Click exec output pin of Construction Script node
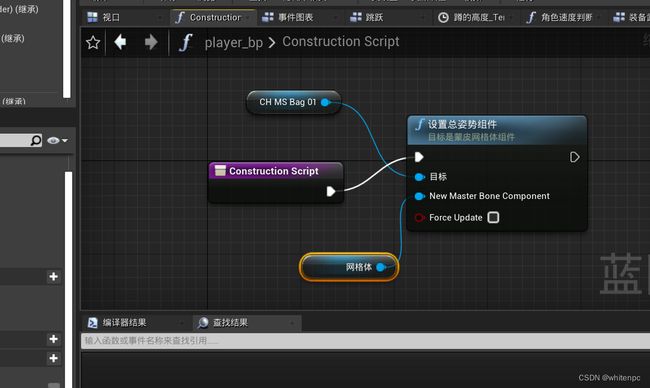The width and height of the screenshot is (650, 388). coord(330,192)
